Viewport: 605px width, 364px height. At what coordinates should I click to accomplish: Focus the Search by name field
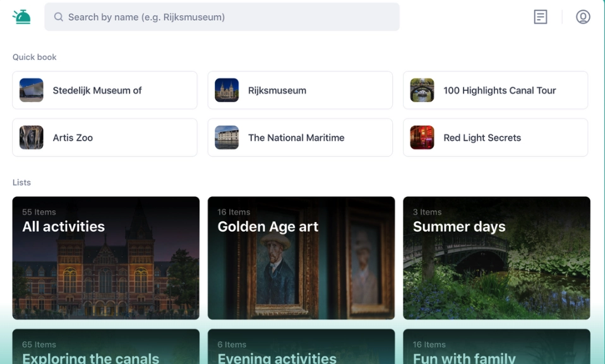222,17
